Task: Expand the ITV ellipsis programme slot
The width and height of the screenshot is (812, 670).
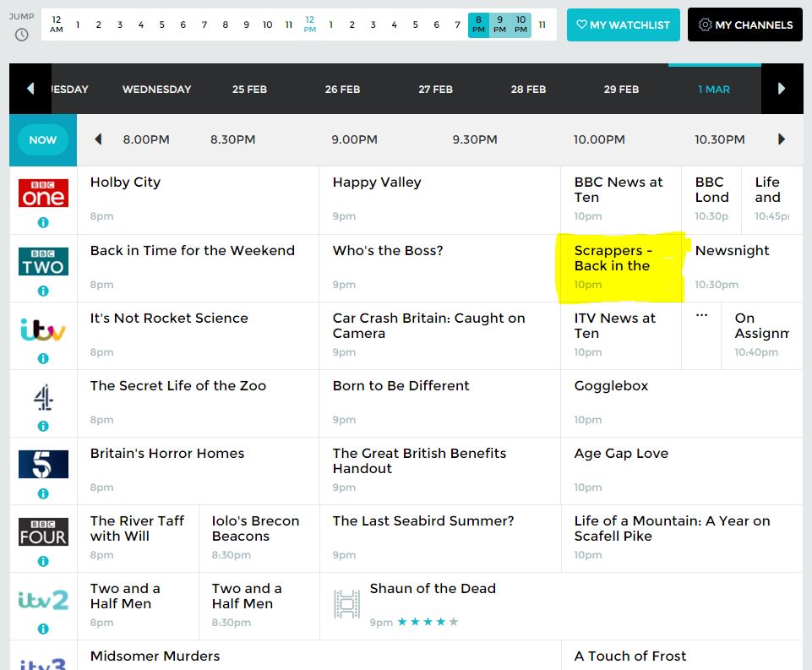Action: point(701,336)
